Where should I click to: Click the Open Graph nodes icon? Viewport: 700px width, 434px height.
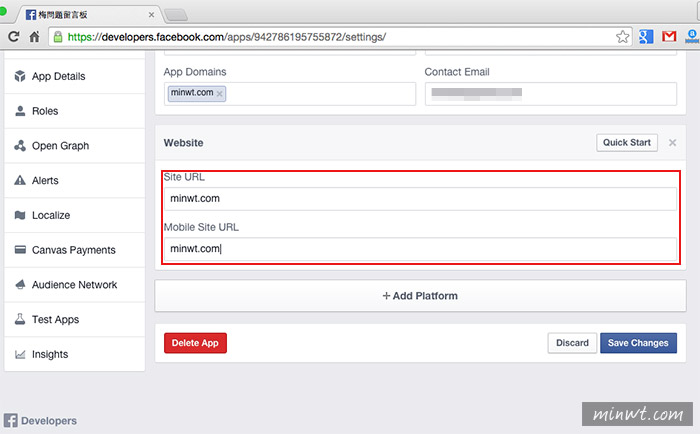(20, 146)
